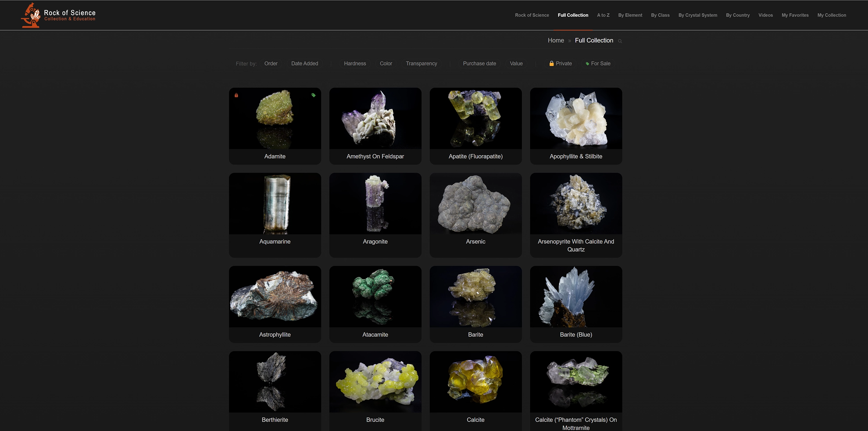Open the Barite (Blue) specimen thumbnail
The height and width of the screenshot is (431, 868).
[x=576, y=297]
